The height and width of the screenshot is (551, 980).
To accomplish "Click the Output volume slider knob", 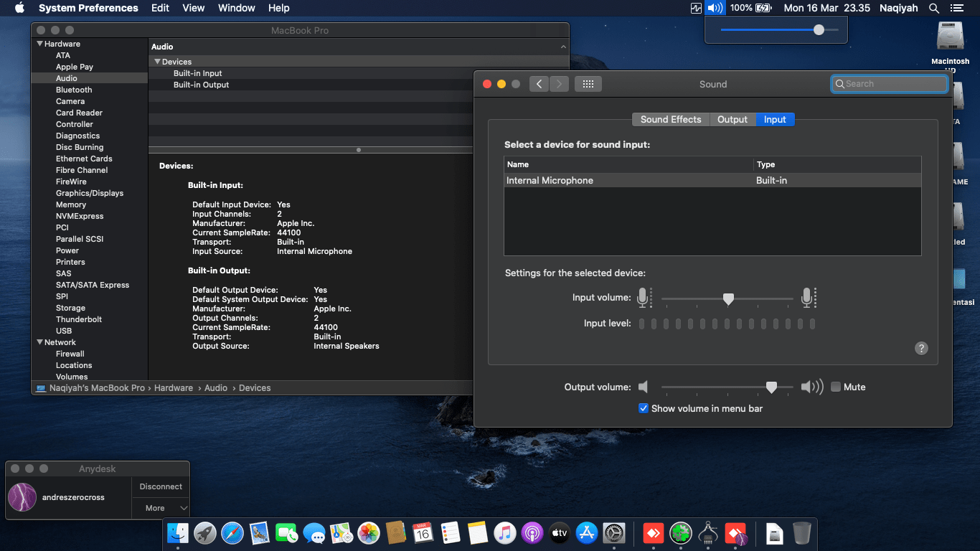I will pos(771,387).
